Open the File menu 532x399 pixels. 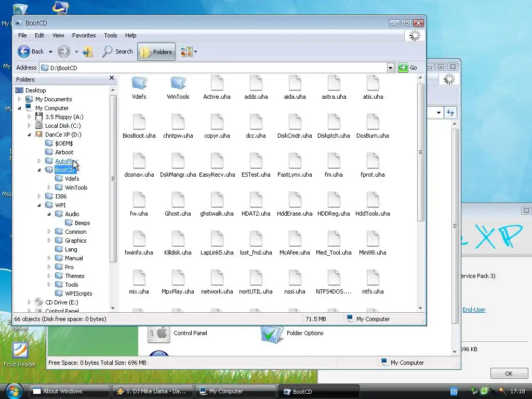22,35
